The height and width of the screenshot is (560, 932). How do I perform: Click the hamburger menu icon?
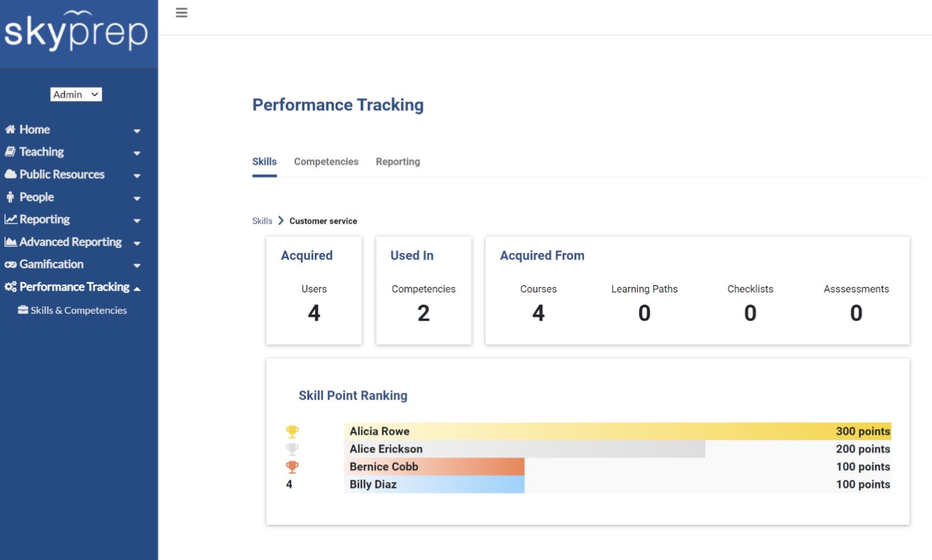181,13
